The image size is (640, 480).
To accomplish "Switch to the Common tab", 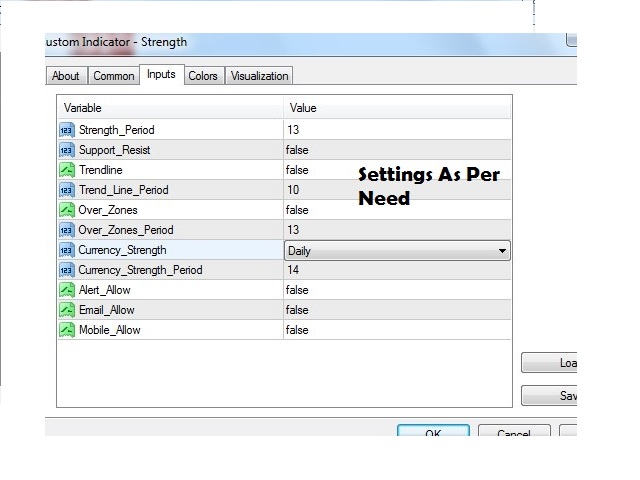I will pos(114,76).
